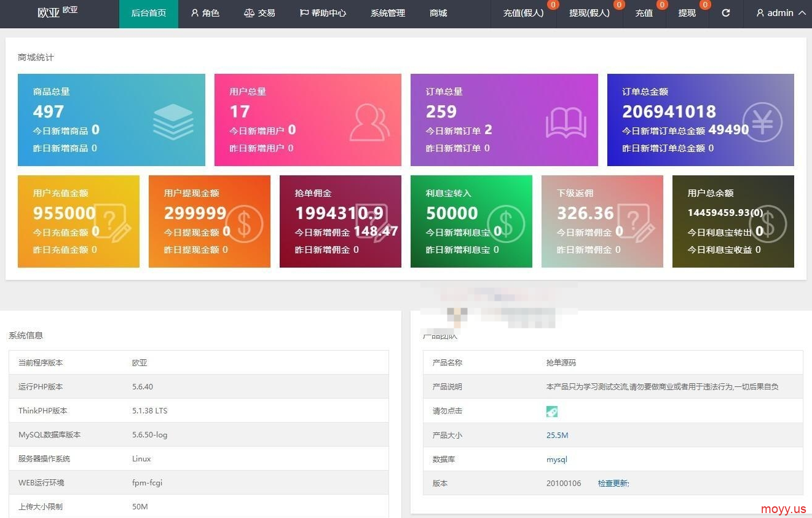This screenshot has height=518, width=812.
Task: Click the stacked layers icon in 商品总量 card
Action: coord(173,122)
